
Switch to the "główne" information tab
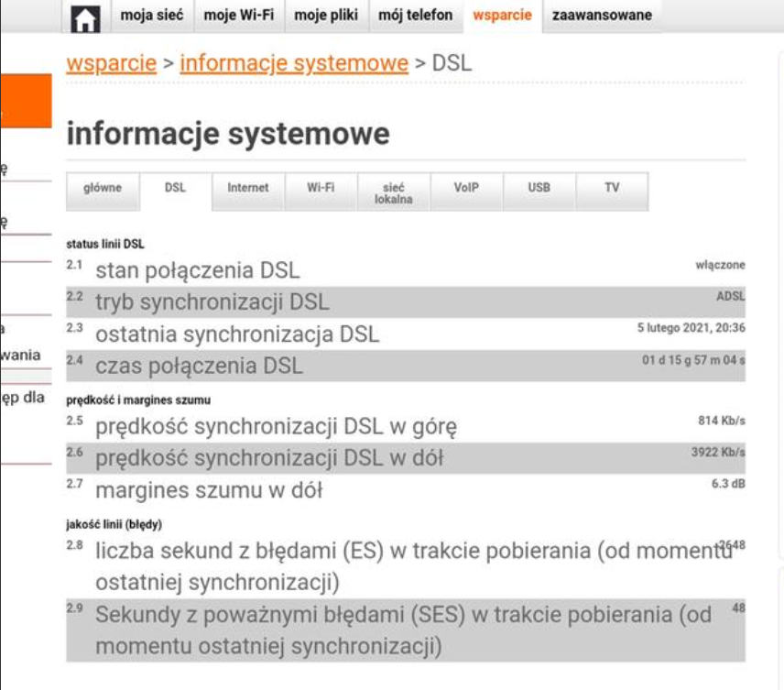tap(102, 190)
